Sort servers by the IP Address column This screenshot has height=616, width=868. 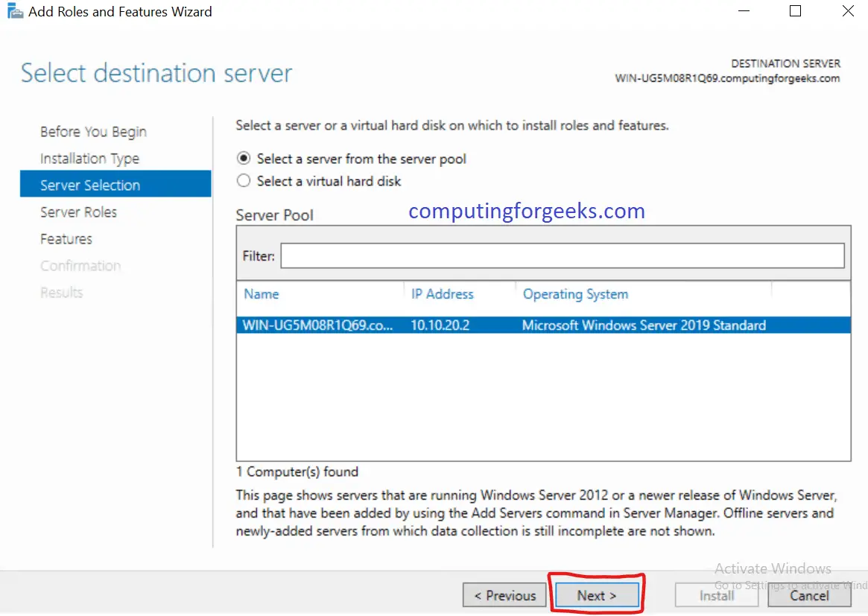(442, 293)
